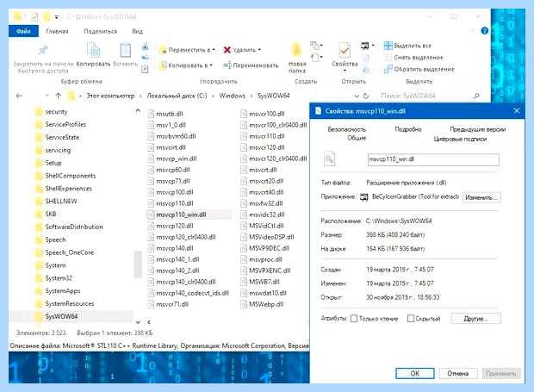The height and width of the screenshot is (392, 534).
Task: Click the navigation pane scrollbar thumb
Action: (138, 264)
